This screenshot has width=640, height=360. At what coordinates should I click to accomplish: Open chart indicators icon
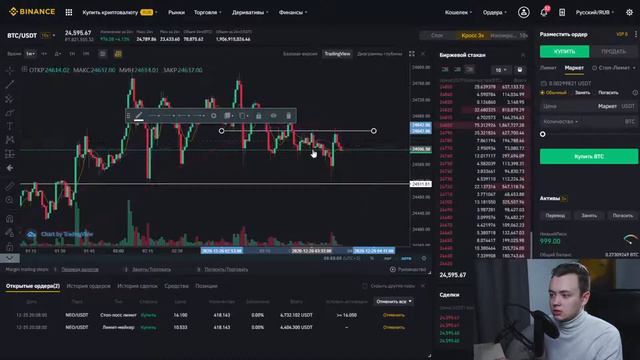(103, 54)
